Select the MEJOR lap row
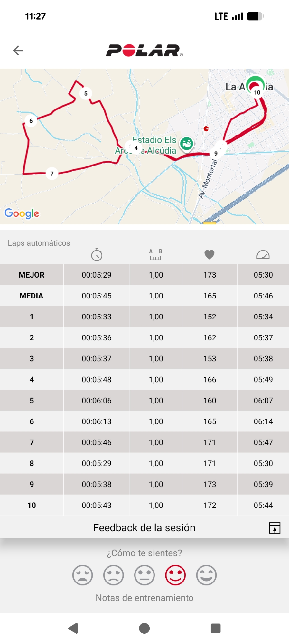289x644 pixels. (x=144, y=275)
